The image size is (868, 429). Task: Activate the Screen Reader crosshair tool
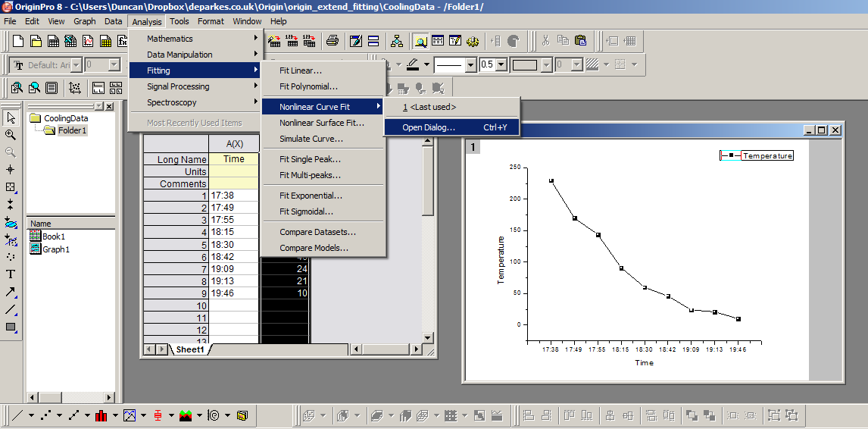(11, 169)
